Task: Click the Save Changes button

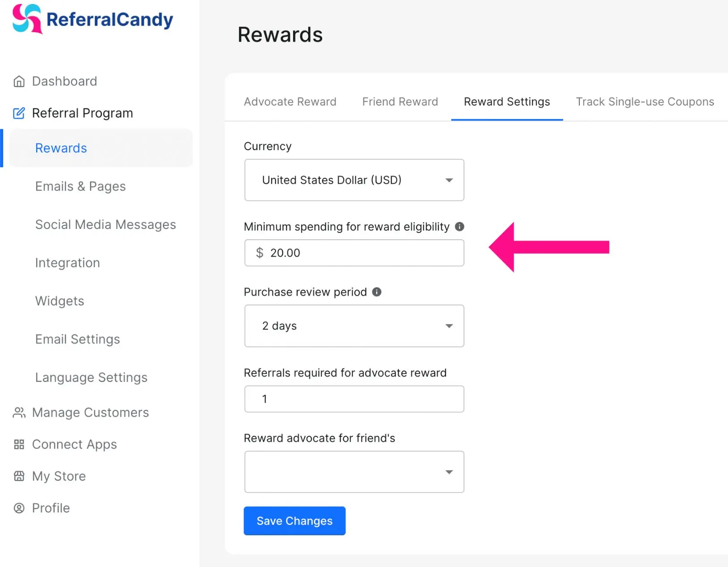Action: (294, 521)
